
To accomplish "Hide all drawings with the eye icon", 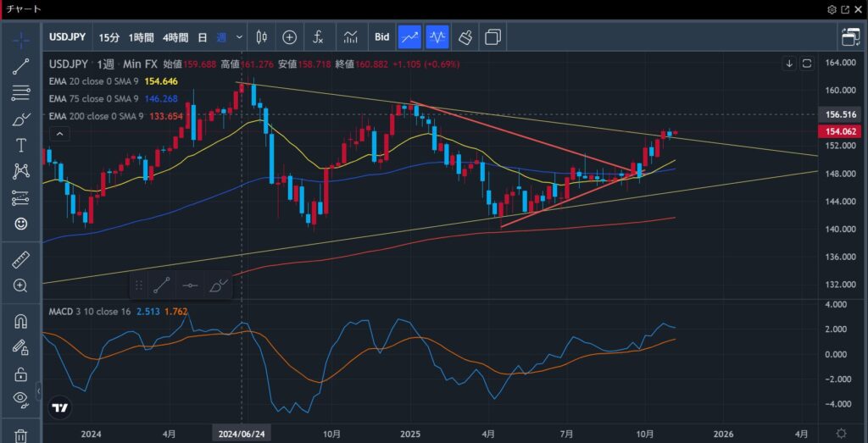I will [21, 399].
